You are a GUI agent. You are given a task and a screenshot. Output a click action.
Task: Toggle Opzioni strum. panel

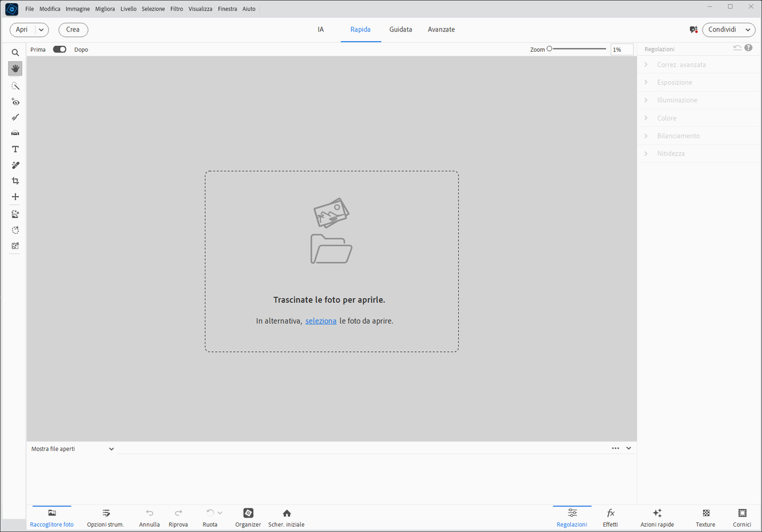pyautogui.click(x=105, y=518)
